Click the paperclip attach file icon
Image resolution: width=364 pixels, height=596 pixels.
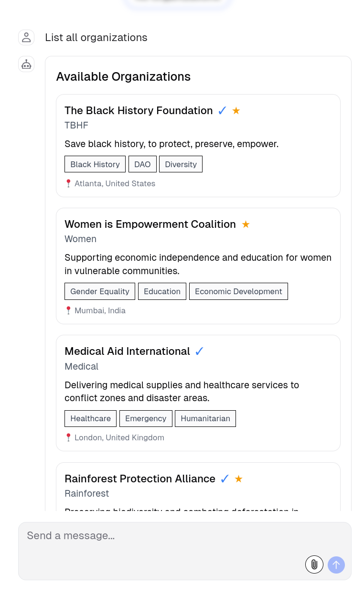[314, 564]
